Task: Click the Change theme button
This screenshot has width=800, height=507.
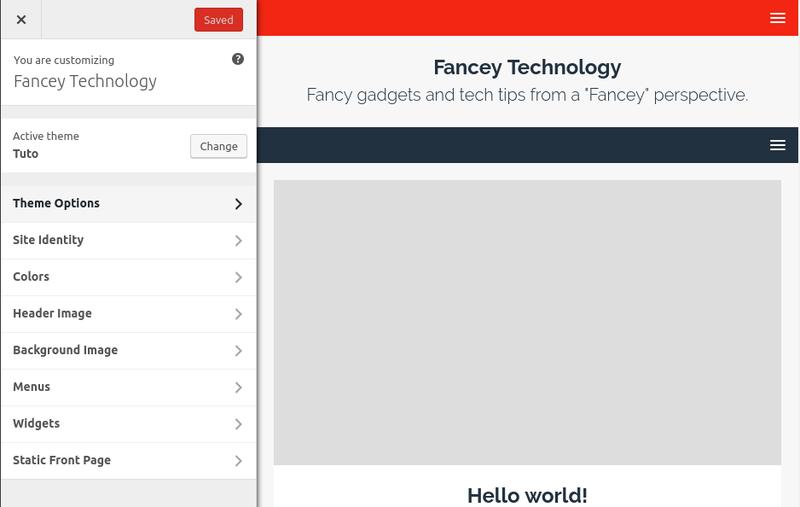Action: 218,146
